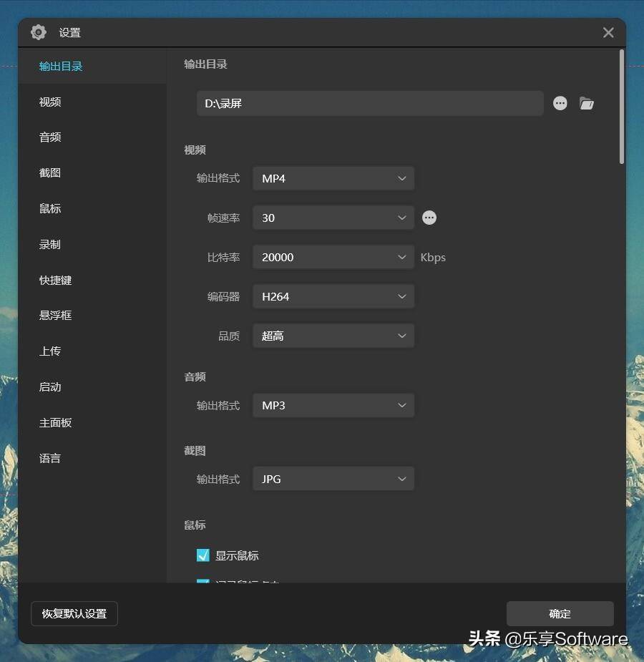644x662 pixels.
Task: Click the settings gear icon in title bar
Action: tap(39, 32)
